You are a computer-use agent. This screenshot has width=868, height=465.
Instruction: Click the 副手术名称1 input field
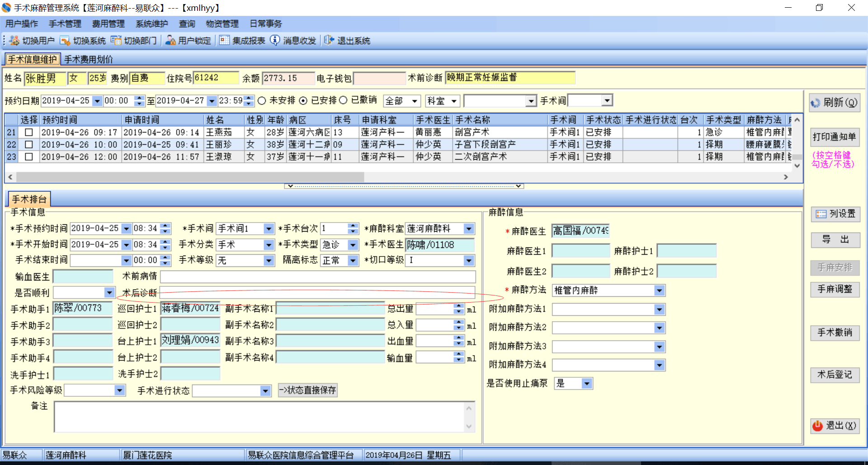[330, 308]
